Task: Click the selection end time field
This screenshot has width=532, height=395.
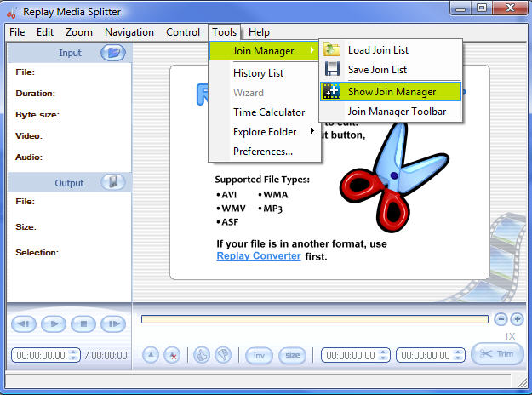Action: point(430,355)
